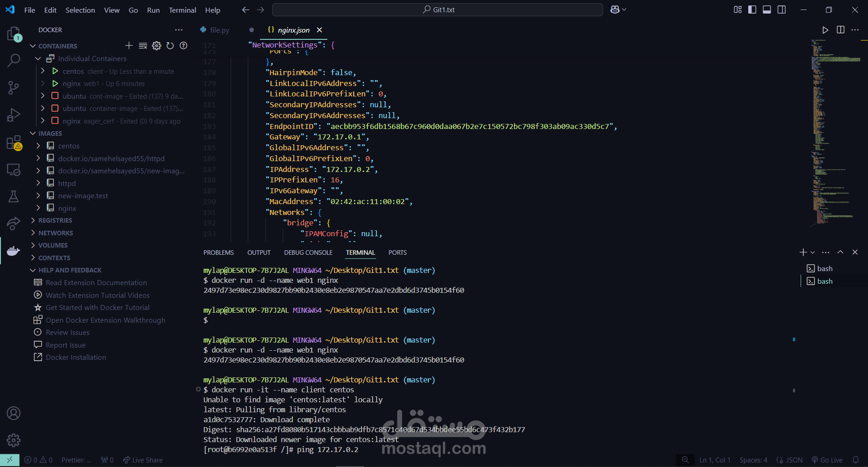
Task: Open Accounts menu in activity bar
Action: 14,413
